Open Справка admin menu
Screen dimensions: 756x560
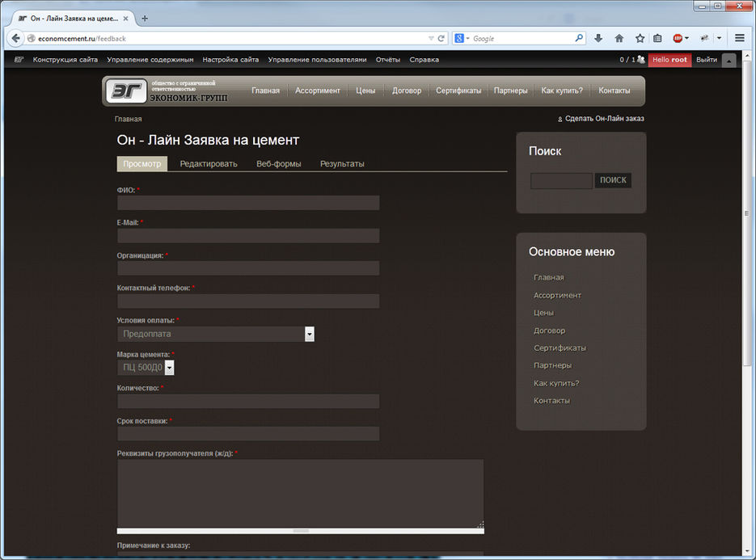424,60
